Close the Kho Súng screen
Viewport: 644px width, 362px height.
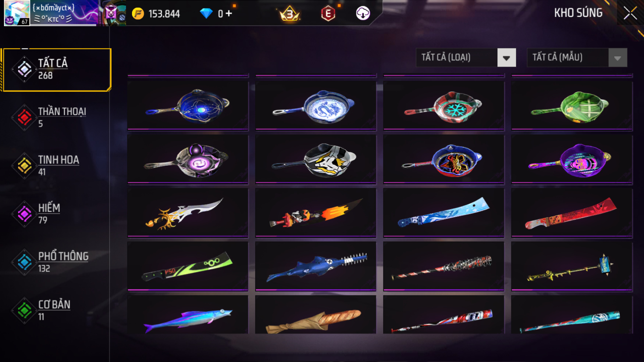coord(630,13)
